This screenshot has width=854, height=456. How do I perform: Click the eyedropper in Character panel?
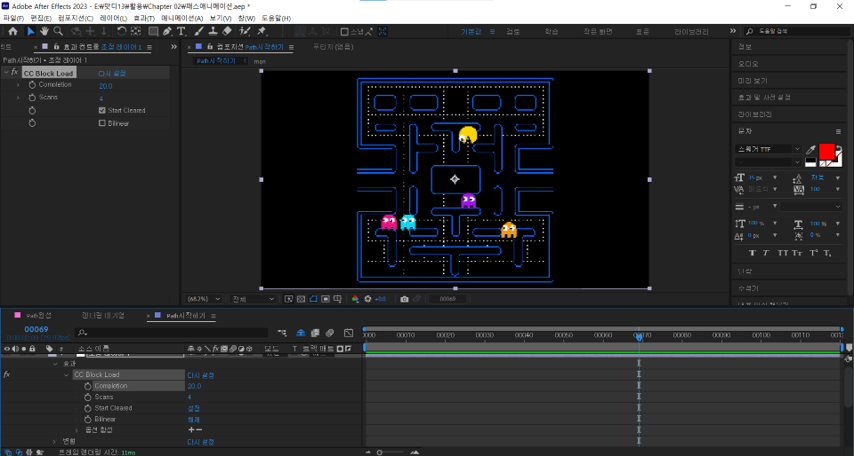pyautogui.click(x=810, y=149)
